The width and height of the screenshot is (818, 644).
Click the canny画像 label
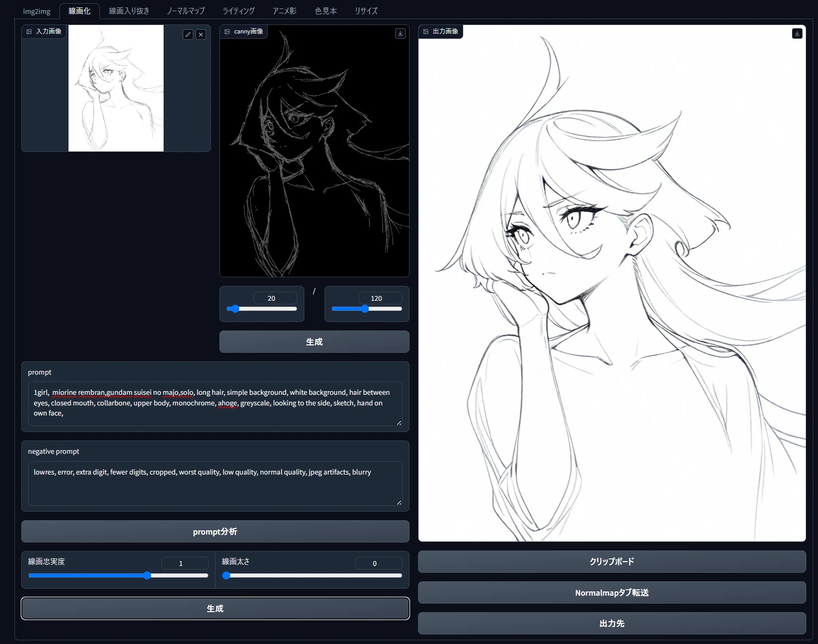pos(249,31)
